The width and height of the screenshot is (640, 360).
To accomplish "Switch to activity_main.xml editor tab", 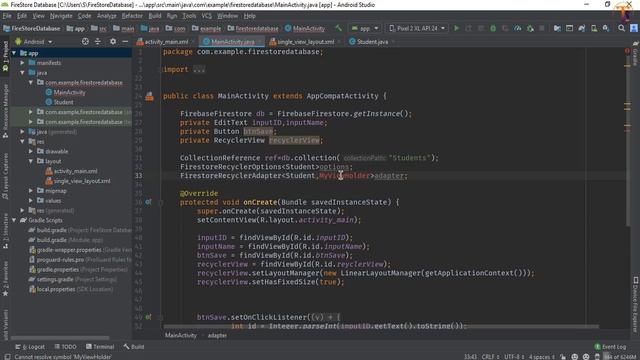I will [x=167, y=42].
